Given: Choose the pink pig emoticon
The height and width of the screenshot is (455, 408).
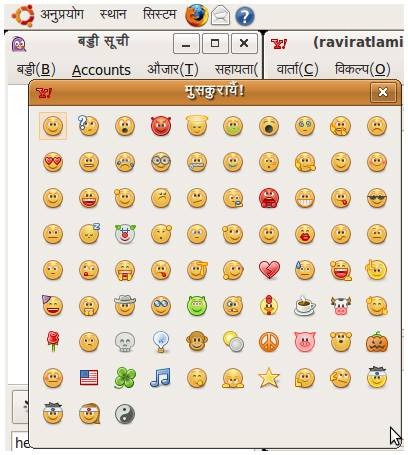Looking at the screenshot, I should 305,342.
